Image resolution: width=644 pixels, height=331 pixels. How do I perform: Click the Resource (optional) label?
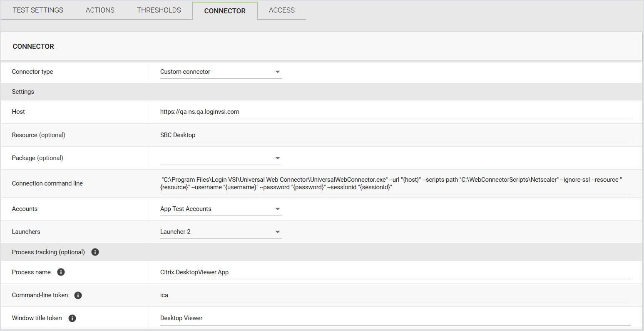[x=39, y=135]
